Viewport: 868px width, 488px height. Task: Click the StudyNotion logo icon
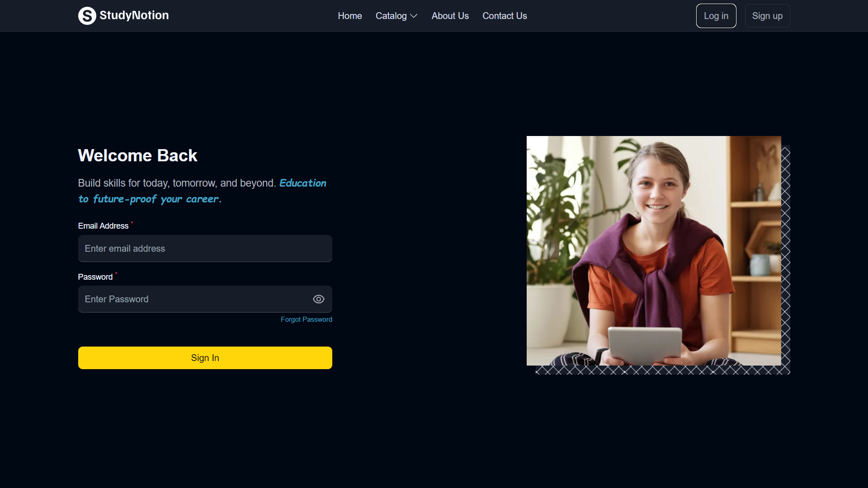(87, 15)
